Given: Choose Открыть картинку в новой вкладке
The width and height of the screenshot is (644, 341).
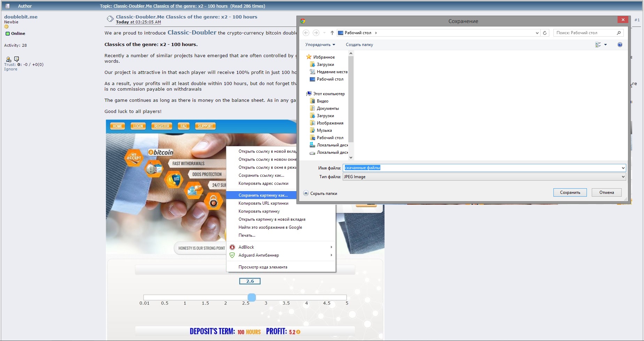Looking at the screenshot, I should pyautogui.click(x=272, y=219).
